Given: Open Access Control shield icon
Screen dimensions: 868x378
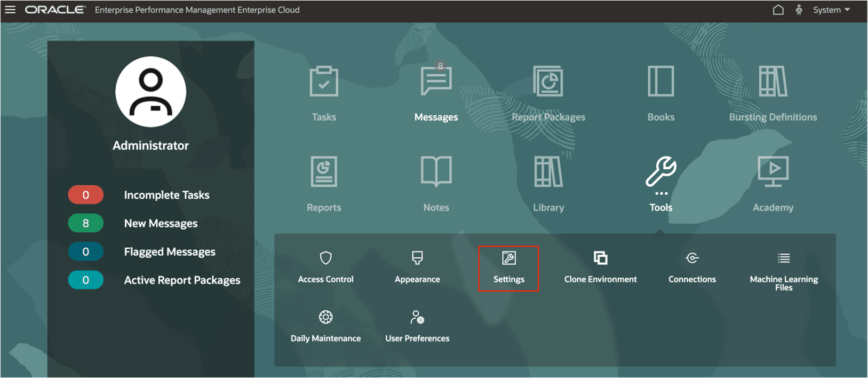Looking at the screenshot, I should pos(325,258).
